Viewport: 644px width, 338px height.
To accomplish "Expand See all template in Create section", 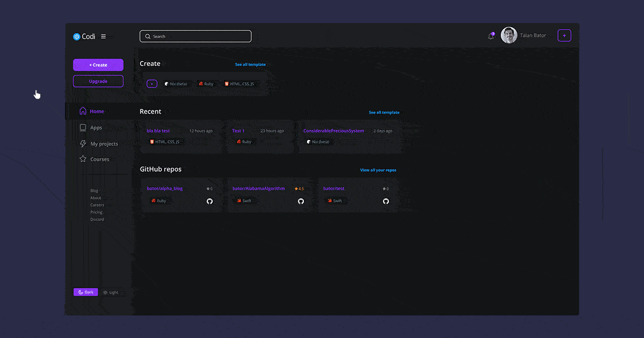I will coord(250,64).
